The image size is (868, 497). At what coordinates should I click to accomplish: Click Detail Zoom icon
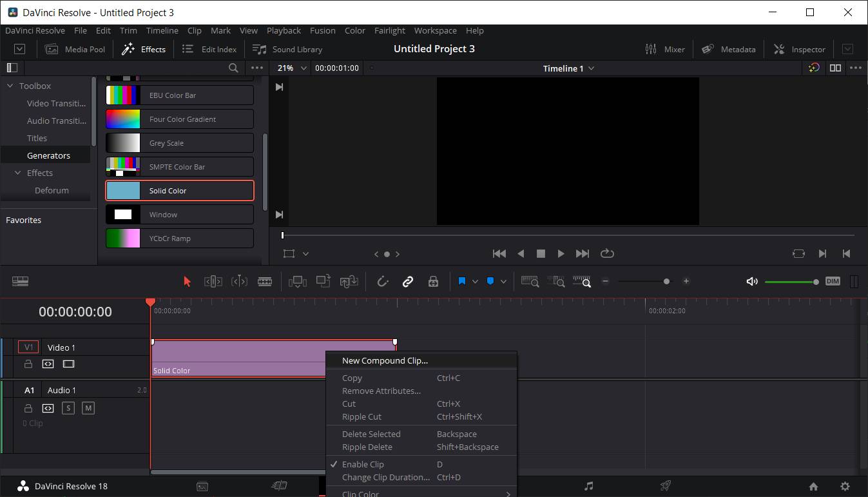coord(555,281)
